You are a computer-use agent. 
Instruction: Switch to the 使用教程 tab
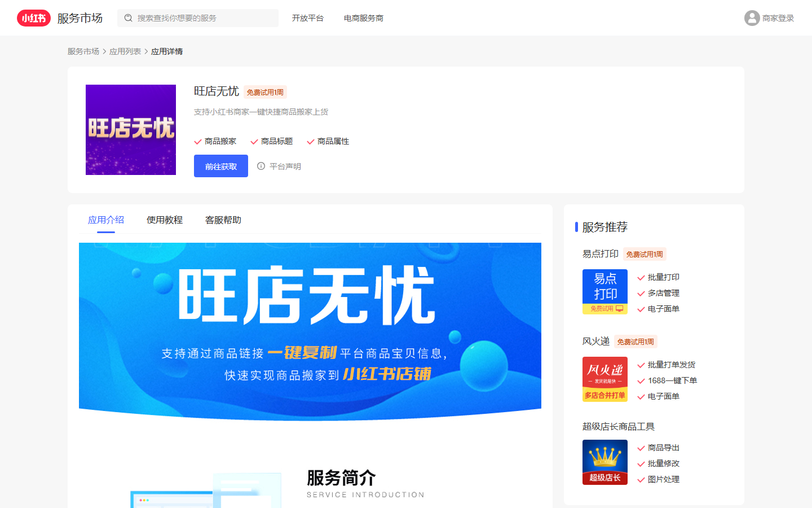click(165, 220)
